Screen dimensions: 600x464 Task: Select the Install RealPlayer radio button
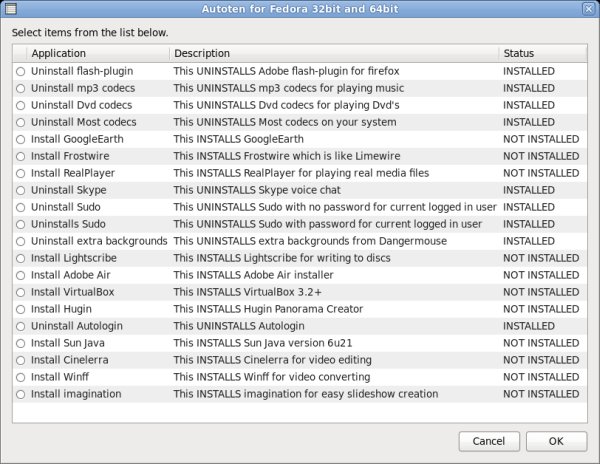(x=20, y=173)
